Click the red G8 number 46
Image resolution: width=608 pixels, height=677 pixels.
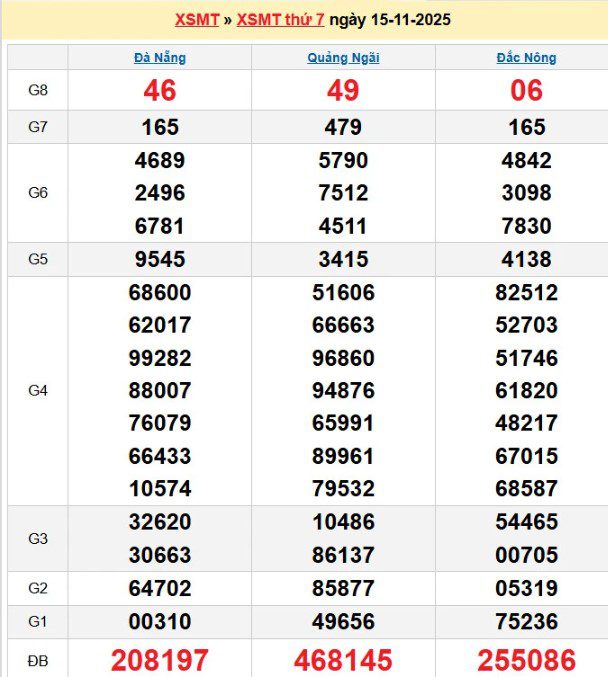160,91
